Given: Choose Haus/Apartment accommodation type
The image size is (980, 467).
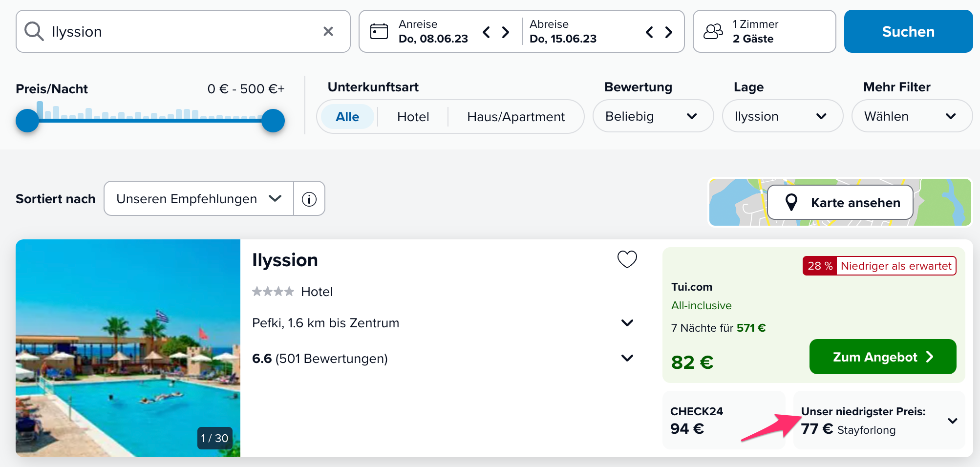Looking at the screenshot, I should point(515,117).
